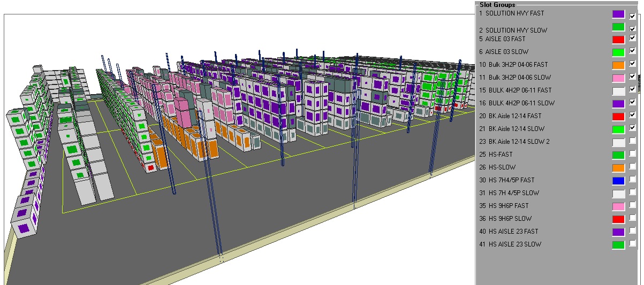Select the '31 HS 7H 4/5P SLOW' label
644x285 pixels.
pos(509,193)
